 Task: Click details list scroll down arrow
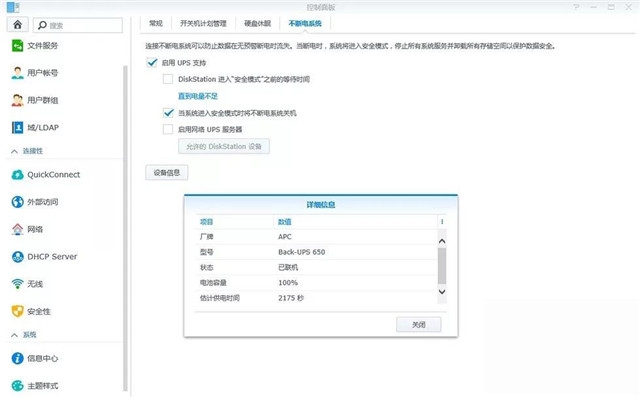click(x=442, y=292)
